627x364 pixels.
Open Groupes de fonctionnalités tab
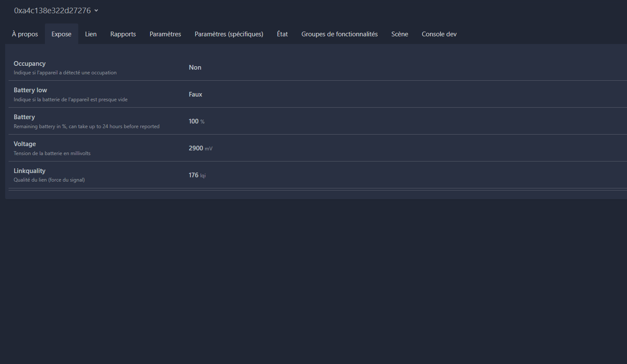pos(340,34)
